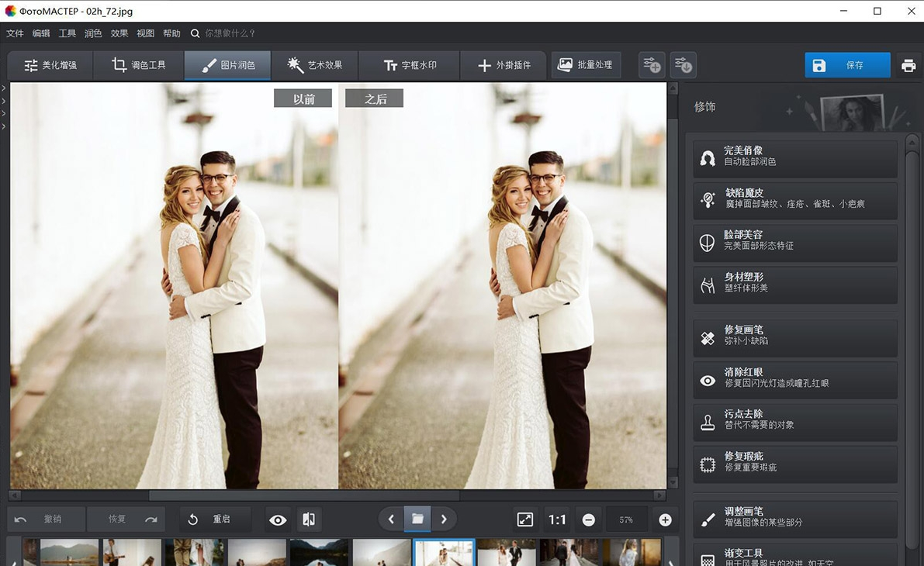Click the printer icon
924x566 pixels.
pos(908,65)
